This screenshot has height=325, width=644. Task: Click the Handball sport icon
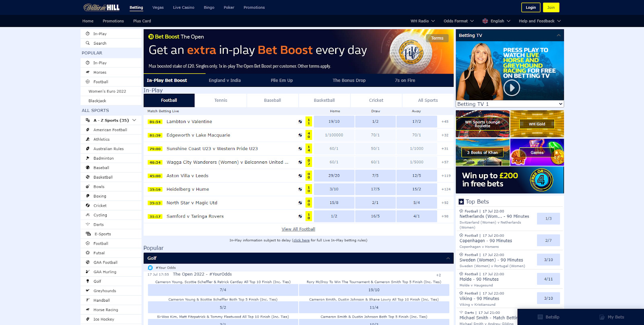click(x=88, y=300)
